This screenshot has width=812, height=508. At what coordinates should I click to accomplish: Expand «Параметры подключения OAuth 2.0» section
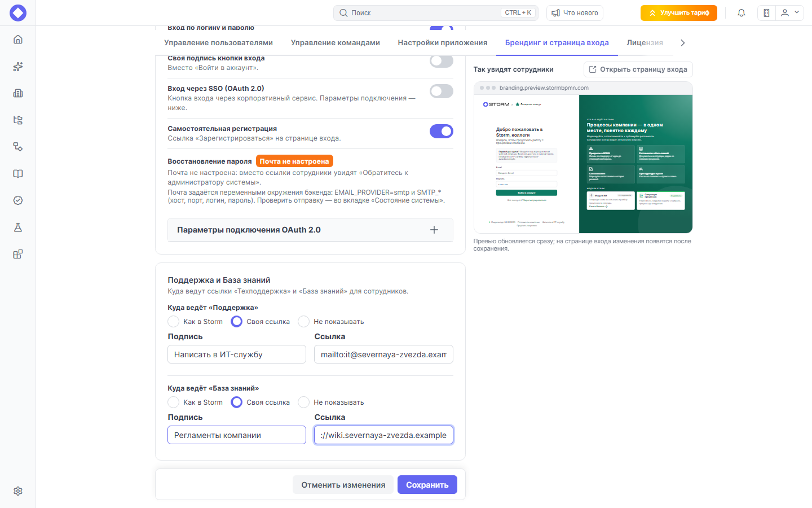coord(310,230)
